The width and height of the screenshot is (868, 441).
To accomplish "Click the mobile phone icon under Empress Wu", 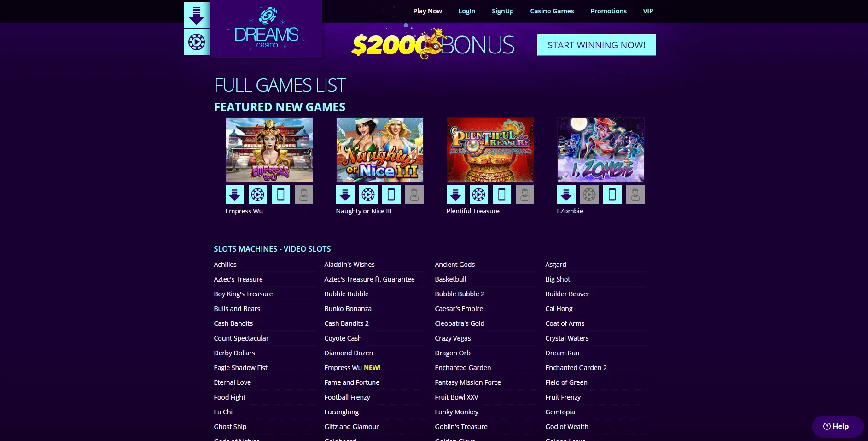I will click(281, 194).
